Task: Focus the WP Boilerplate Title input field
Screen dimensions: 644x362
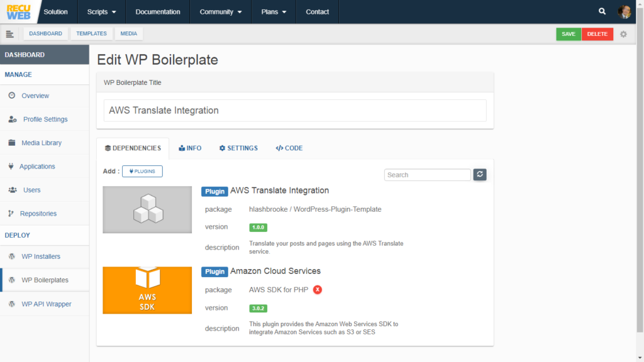Action: pyautogui.click(x=295, y=111)
